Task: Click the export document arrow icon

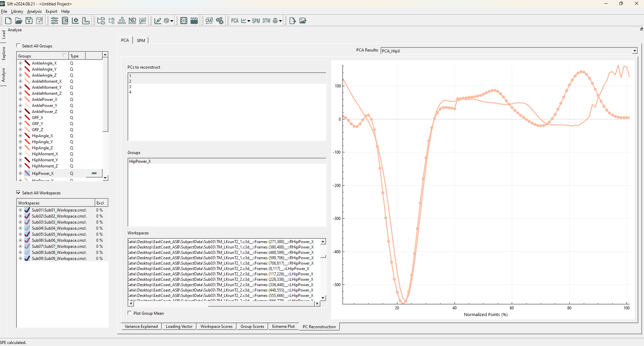Action: 292,21
